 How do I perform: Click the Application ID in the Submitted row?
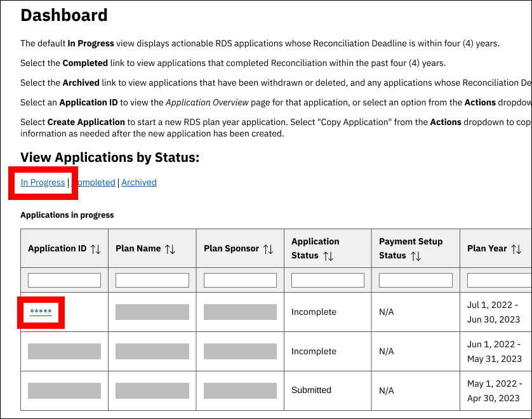point(64,390)
